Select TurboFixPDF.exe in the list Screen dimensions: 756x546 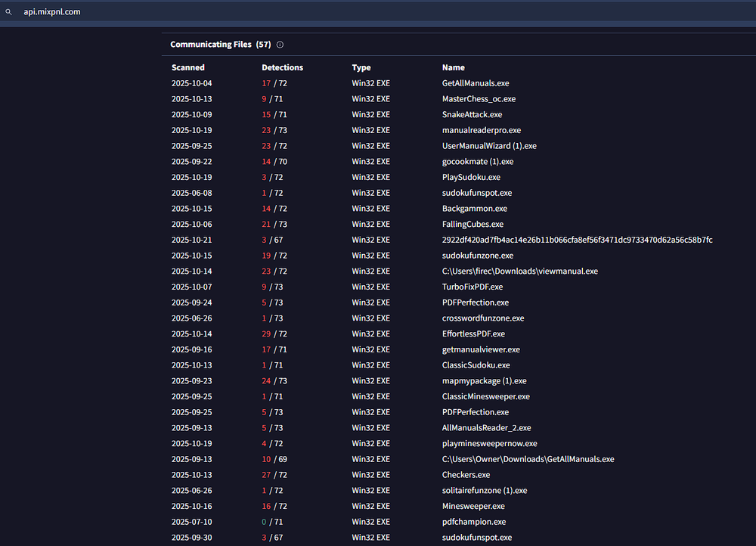pos(472,287)
